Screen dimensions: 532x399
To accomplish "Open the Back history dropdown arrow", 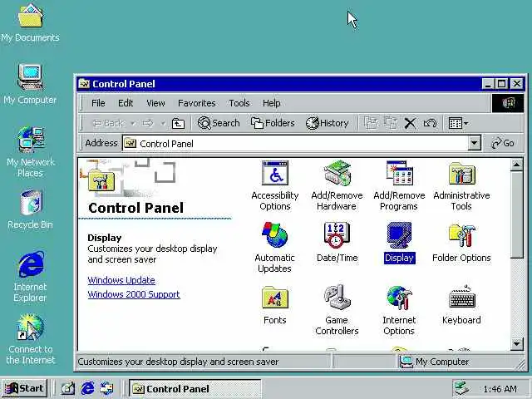I will coord(133,124).
